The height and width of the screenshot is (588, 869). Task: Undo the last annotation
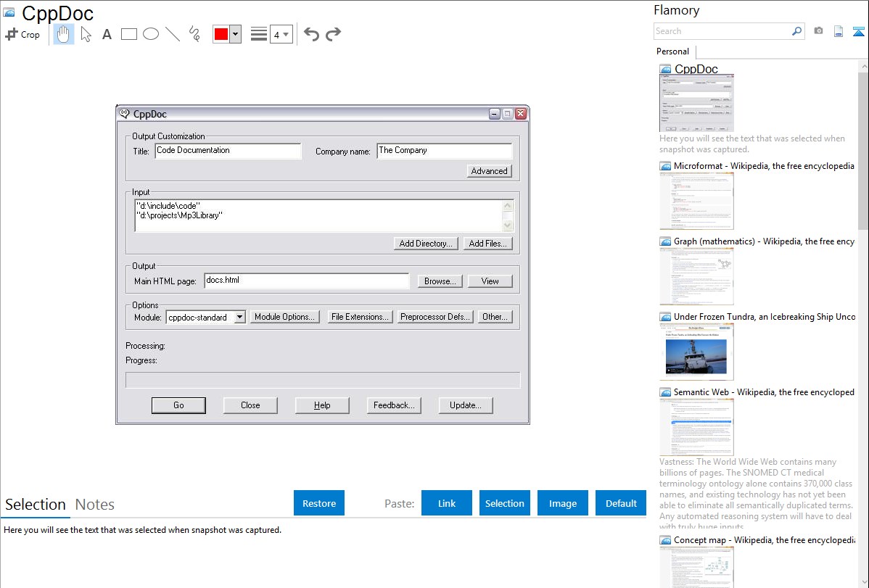[x=311, y=34]
